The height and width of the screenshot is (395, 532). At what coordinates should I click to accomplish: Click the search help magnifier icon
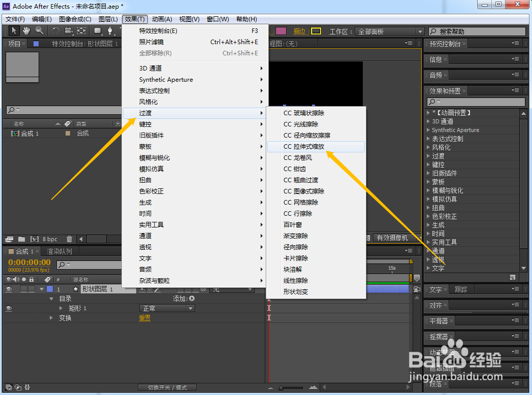point(433,31)
